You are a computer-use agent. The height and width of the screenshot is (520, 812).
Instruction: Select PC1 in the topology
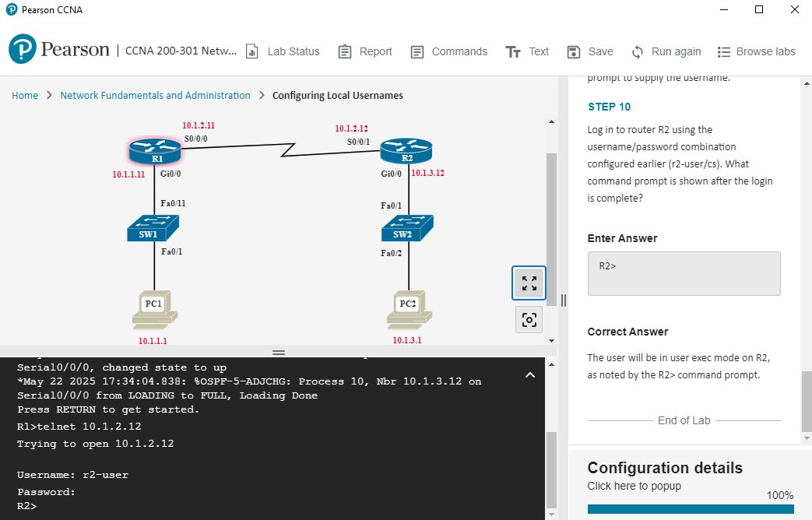click(x=154, y=310)
